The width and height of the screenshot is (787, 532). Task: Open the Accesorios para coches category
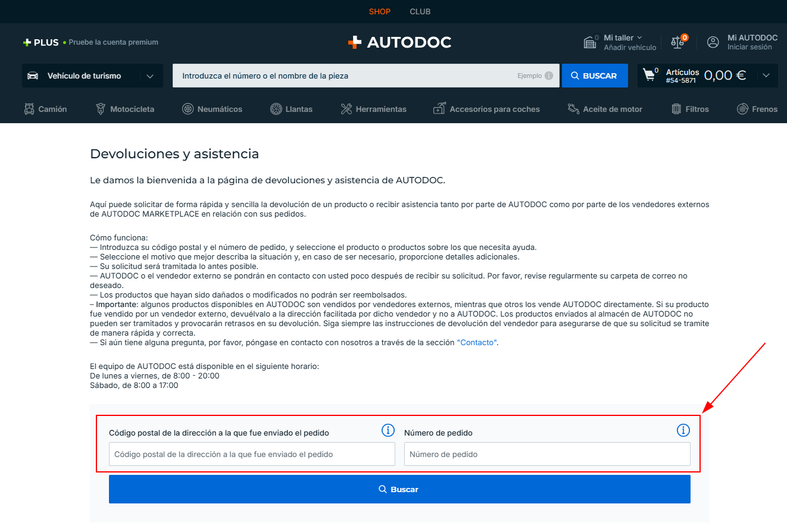(x=486, y=109)
